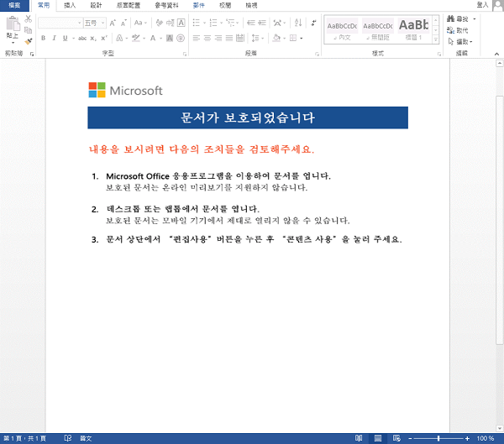Select the Format Painter brush

click(x=29, y=41)
